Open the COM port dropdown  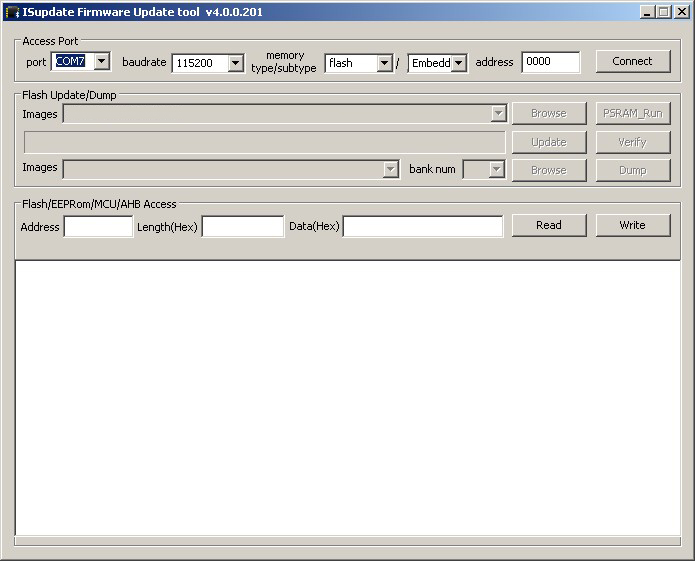coord(101,62)
